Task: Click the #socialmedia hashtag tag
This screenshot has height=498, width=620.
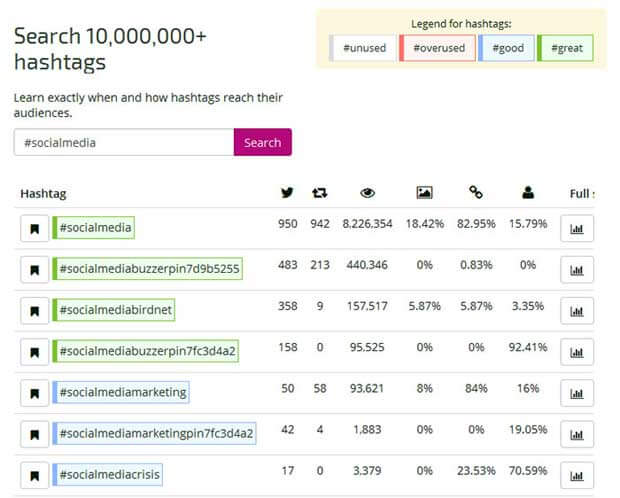Action: point(94,228)
